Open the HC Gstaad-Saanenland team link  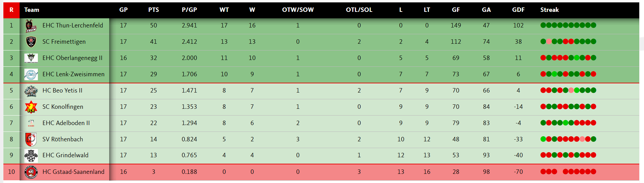click(73, 172)
